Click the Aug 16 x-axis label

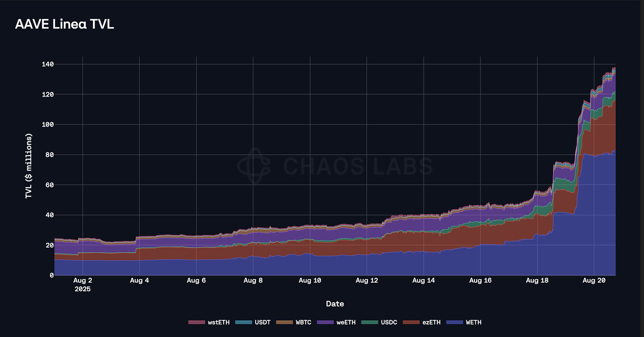pyautogui.click(x=480, y=280)
